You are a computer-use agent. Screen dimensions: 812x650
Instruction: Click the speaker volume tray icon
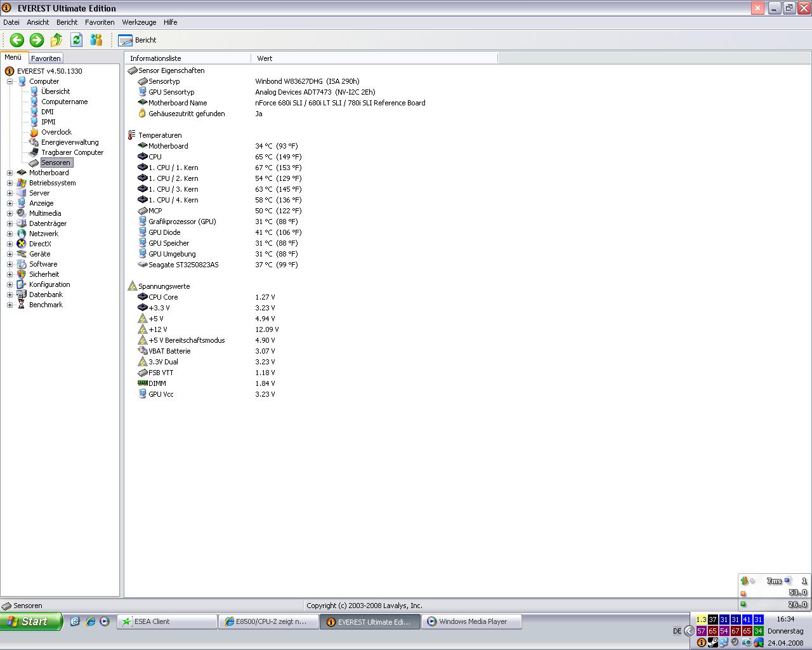pyautogui.click(x=735, y=642)
